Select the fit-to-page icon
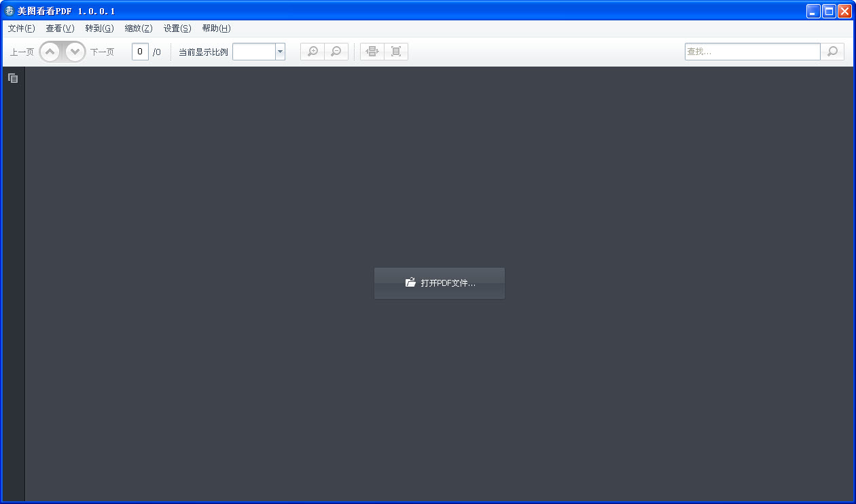The width and height of the screenshot is (856, 504). click(396, 52)
